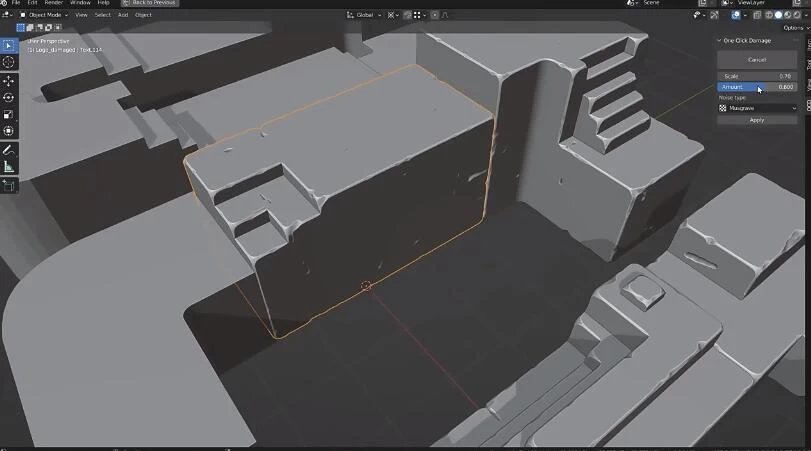The width and height of the screenshot is (811, 451).
Task: Choose the Measure tool
Action: pyautogui.click(x=9, y=167)
